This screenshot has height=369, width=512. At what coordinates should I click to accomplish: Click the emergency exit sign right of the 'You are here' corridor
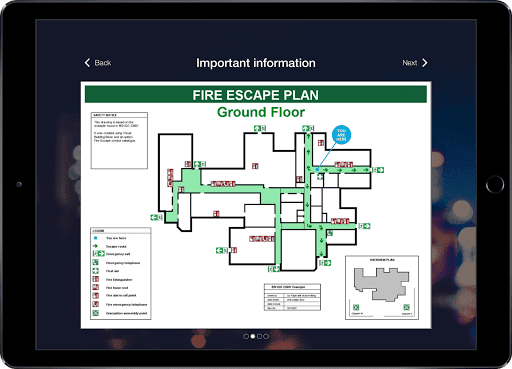(378, 170)
